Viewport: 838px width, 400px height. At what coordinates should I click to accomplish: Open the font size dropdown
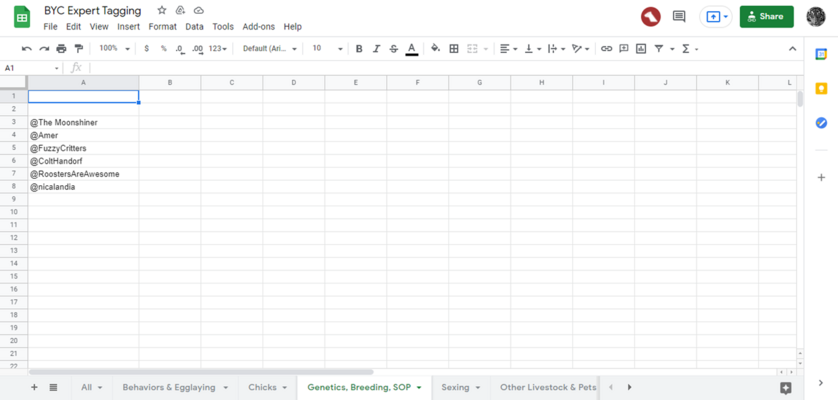[327, 49]
